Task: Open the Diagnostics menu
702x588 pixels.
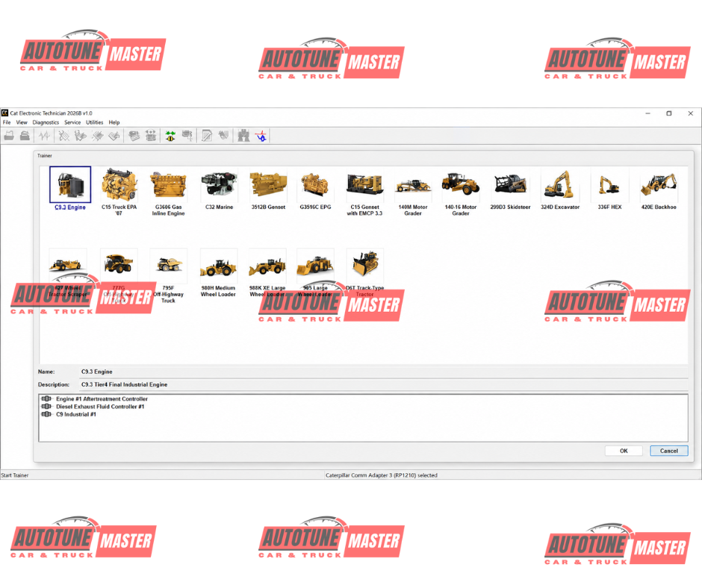Action: point(46,122)
